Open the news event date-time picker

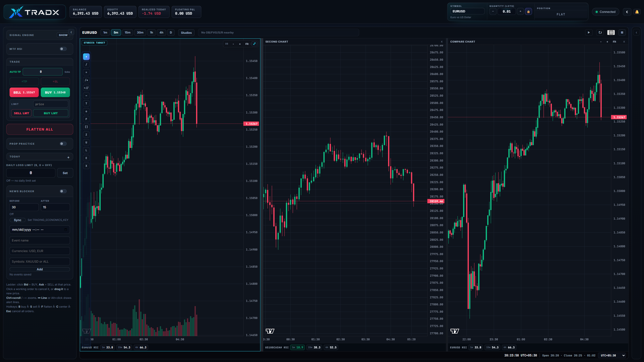[66, 230]
